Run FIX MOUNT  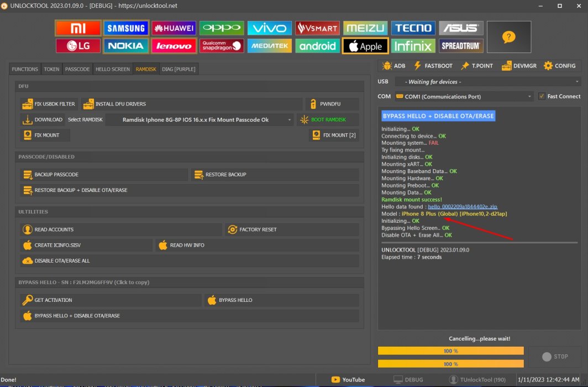coord(45,135)
